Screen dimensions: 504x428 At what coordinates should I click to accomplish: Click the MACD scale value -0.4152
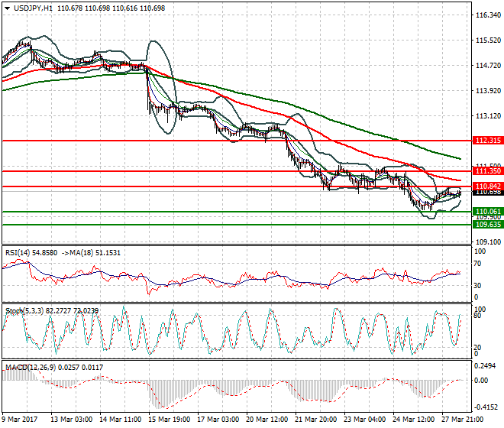coord(486,407)
